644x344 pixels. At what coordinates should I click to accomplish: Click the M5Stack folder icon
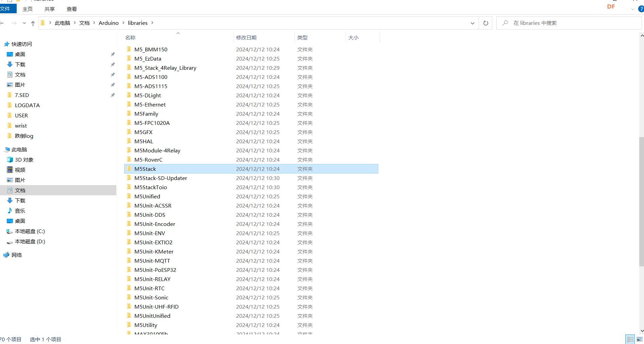click(129, 169)
